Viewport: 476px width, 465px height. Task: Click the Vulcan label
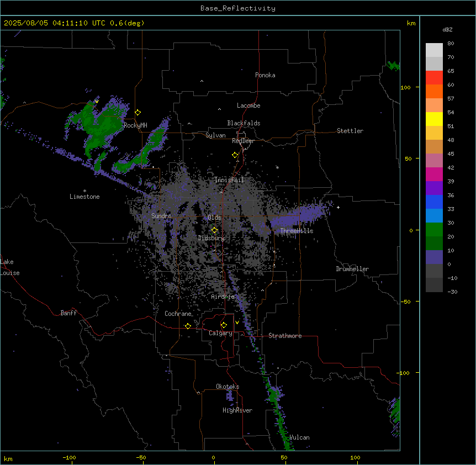(300, 437)
